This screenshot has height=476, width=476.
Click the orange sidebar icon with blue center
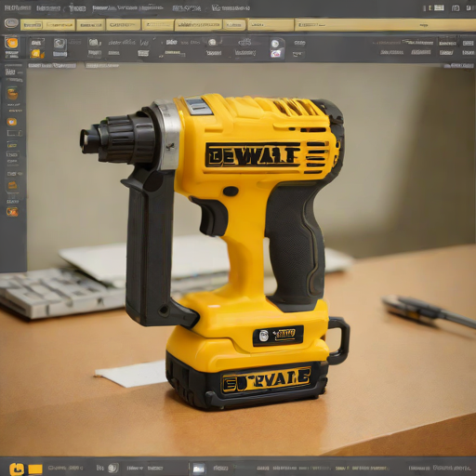(12, 122)
